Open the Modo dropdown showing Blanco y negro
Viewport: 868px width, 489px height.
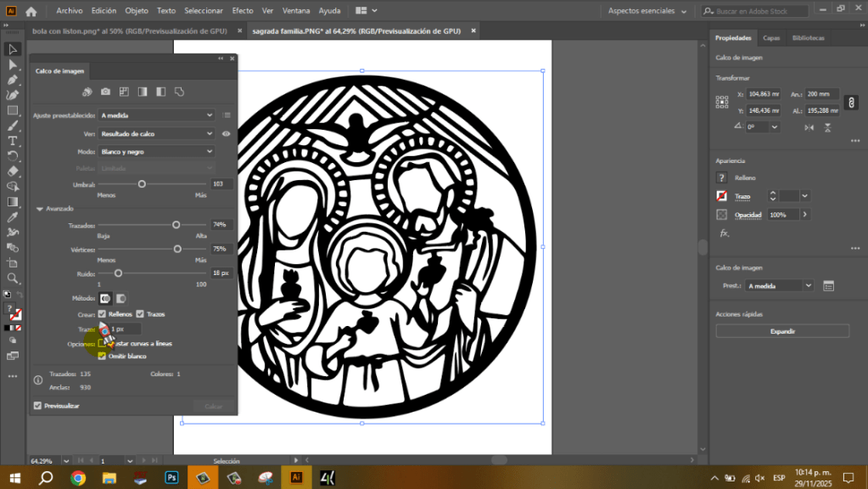(x=157, y=151)
